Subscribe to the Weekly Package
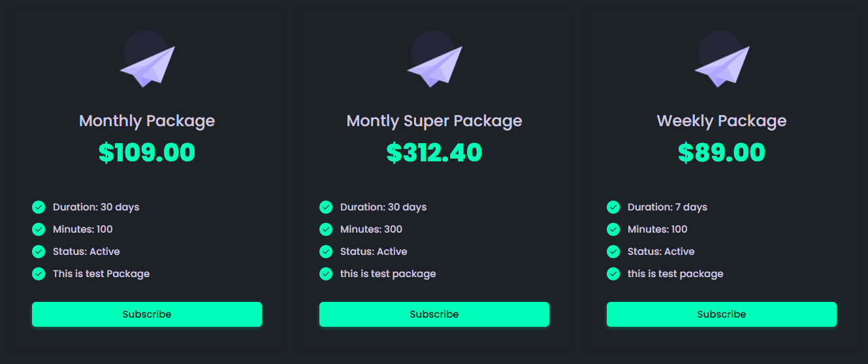Image resolution: width=868 pixels, height=364 pixels. click(x=722, y=314)
